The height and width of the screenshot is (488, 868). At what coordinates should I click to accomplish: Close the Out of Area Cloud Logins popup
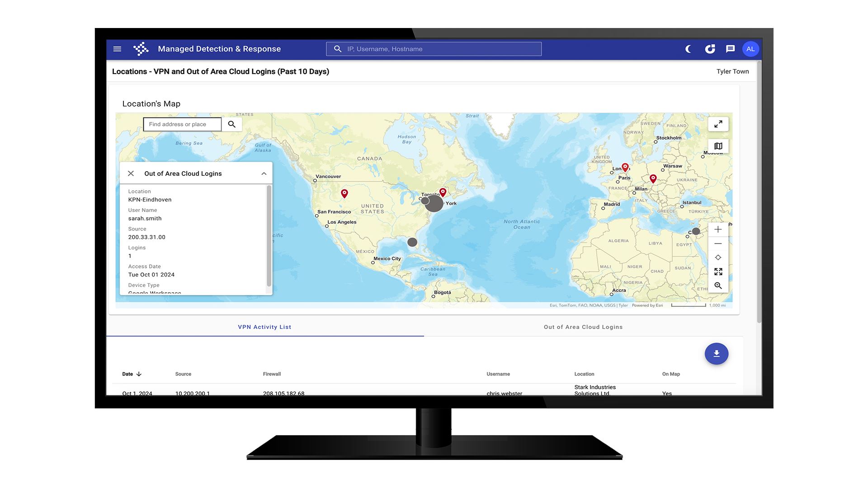pos(131,174)
